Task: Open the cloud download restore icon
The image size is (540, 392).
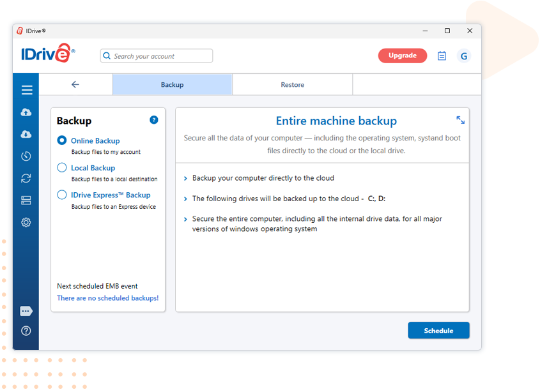Action: pos(26,134)
